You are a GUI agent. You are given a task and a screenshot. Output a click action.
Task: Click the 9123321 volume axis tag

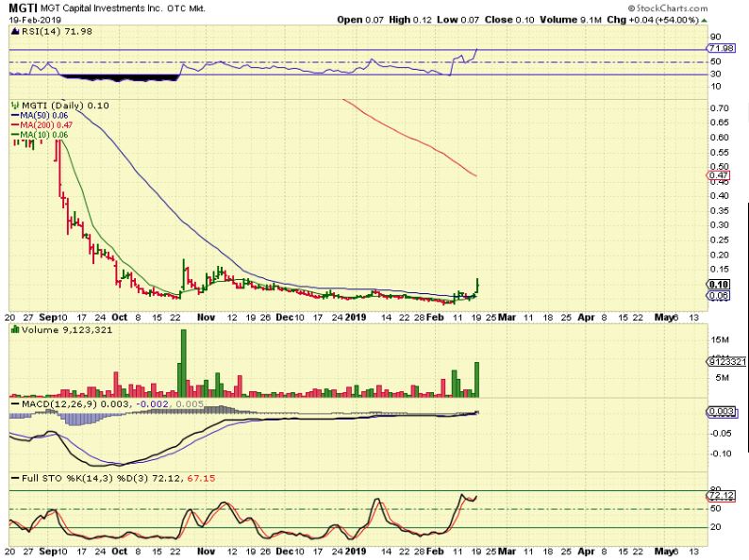[725, 361]
